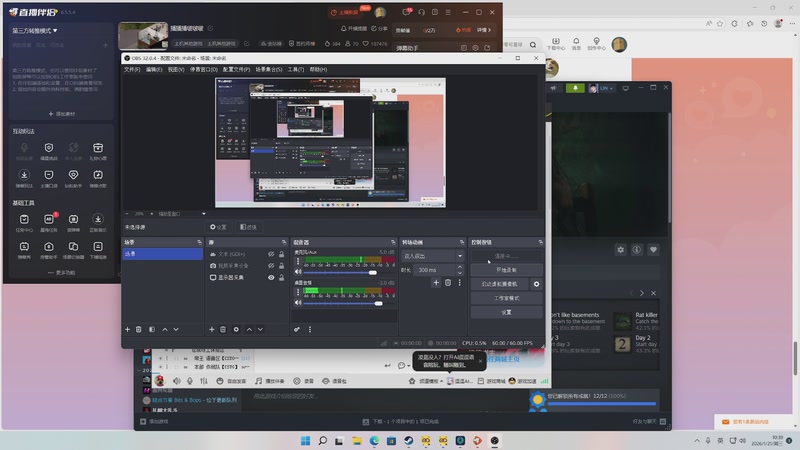Expand 第三方转推模式 dropdown in 直播伴侣
The width and height of the screenshot is (800, 450).
coord(35,31)
